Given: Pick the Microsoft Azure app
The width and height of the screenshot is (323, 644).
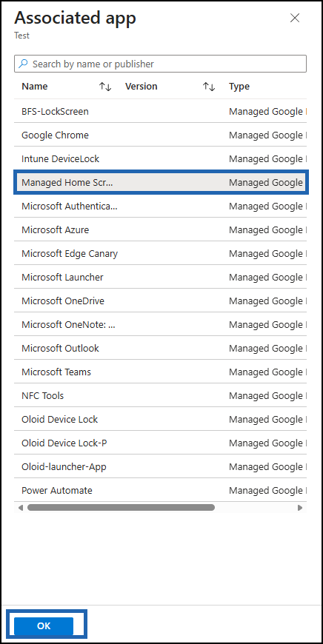Looking at the screenshot, I should point(160,229).
